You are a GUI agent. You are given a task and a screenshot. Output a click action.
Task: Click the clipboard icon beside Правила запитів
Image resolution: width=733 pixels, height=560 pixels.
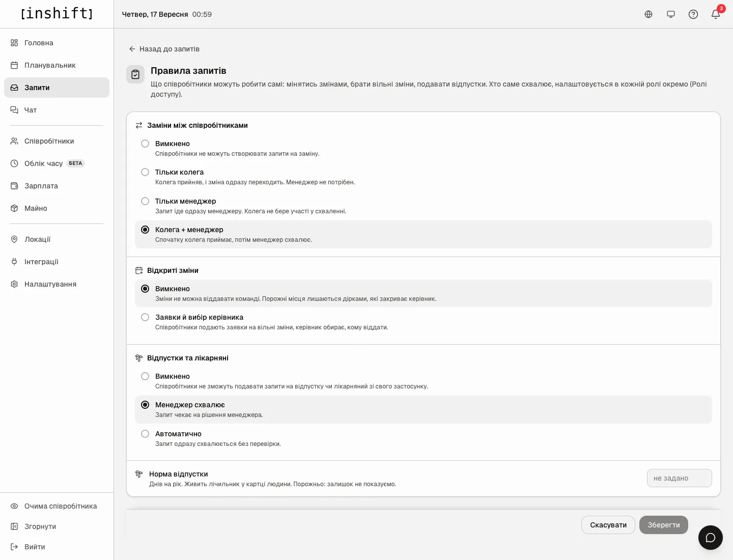(135, 74)
